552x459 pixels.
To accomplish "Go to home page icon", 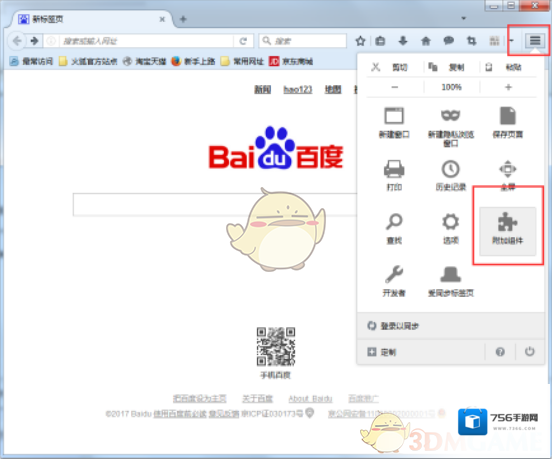I will tap(426, 41).
